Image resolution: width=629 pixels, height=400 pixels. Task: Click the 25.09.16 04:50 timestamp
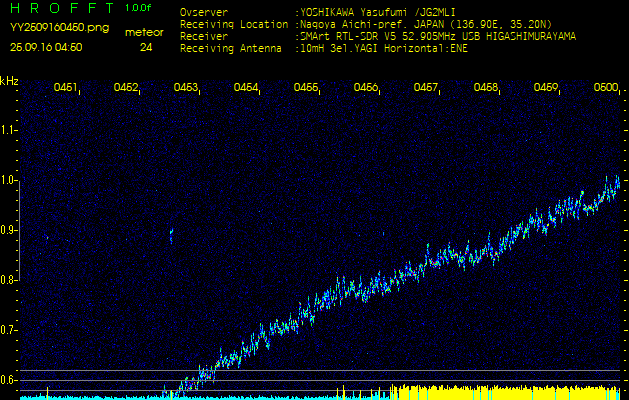46,47
